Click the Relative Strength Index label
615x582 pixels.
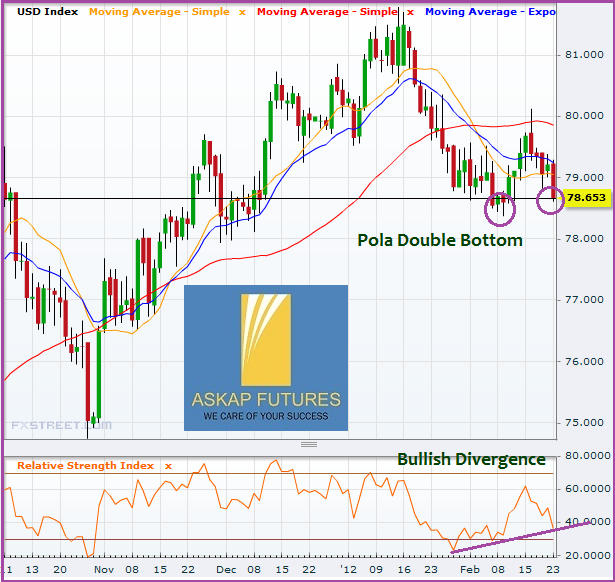[87, 466]
